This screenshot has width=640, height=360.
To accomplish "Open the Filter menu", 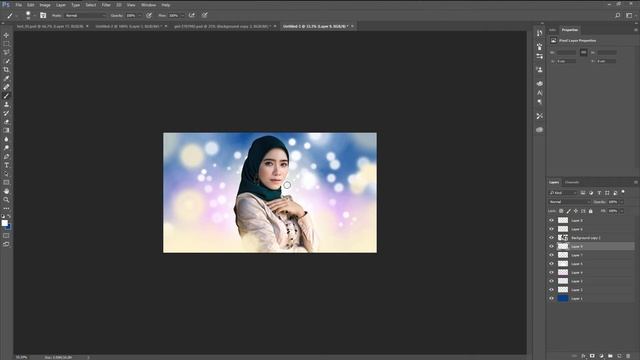I will click(x=106, y=5).
